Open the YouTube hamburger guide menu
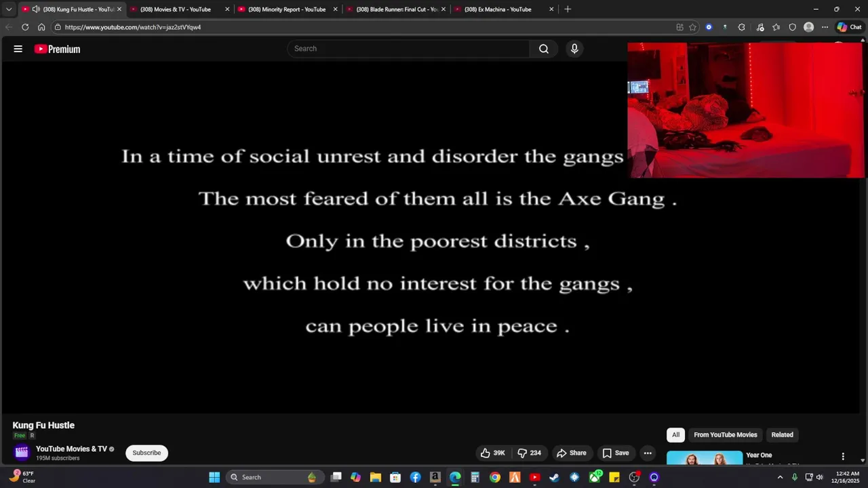Viewport: 868px width, 488px height. point(18,49)
